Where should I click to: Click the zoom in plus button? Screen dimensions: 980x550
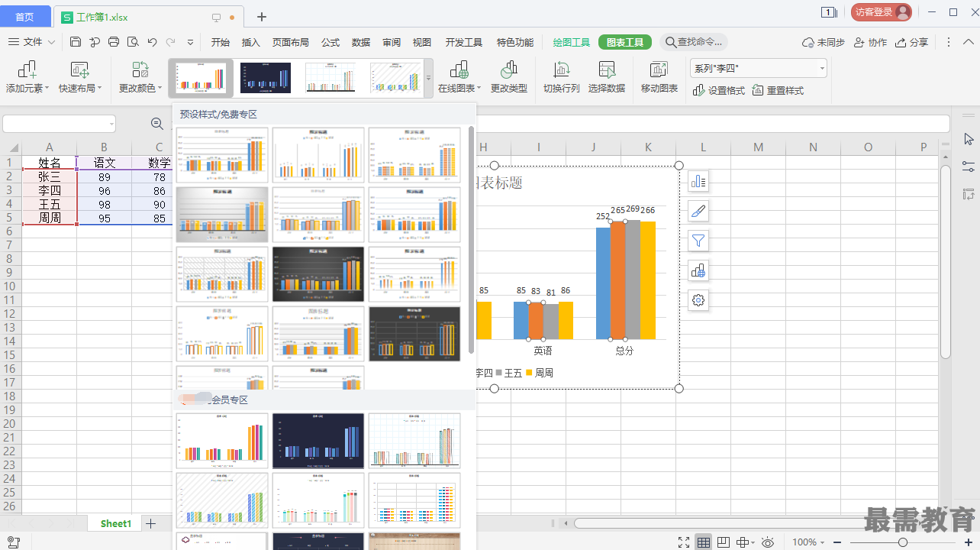point(969,542)
